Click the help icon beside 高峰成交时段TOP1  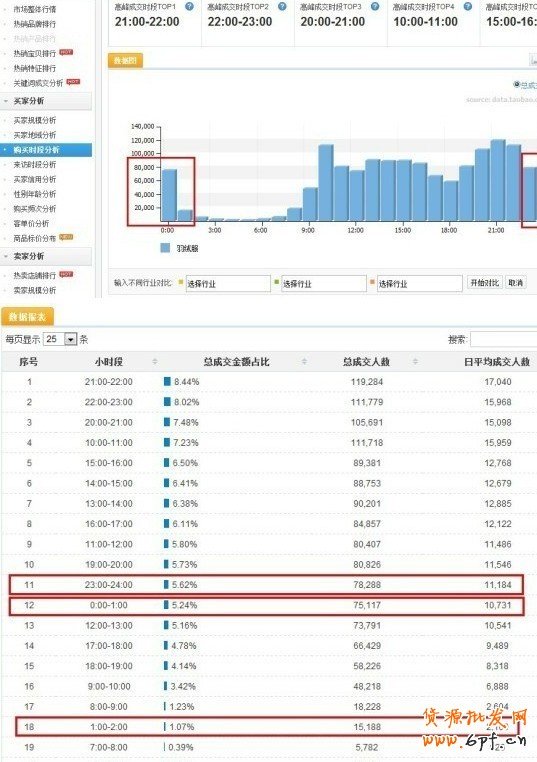click(190, 6)
